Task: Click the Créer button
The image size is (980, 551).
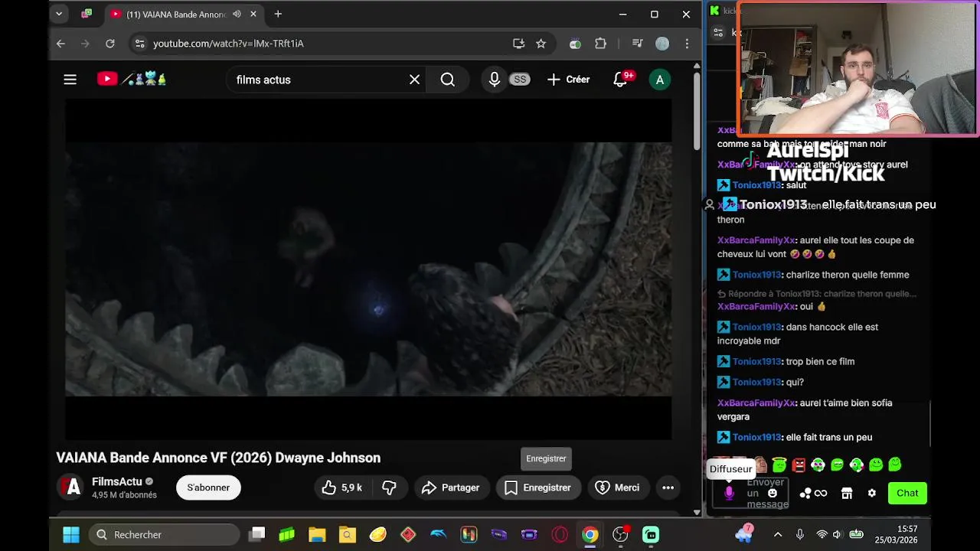Action: pos(568,80)
